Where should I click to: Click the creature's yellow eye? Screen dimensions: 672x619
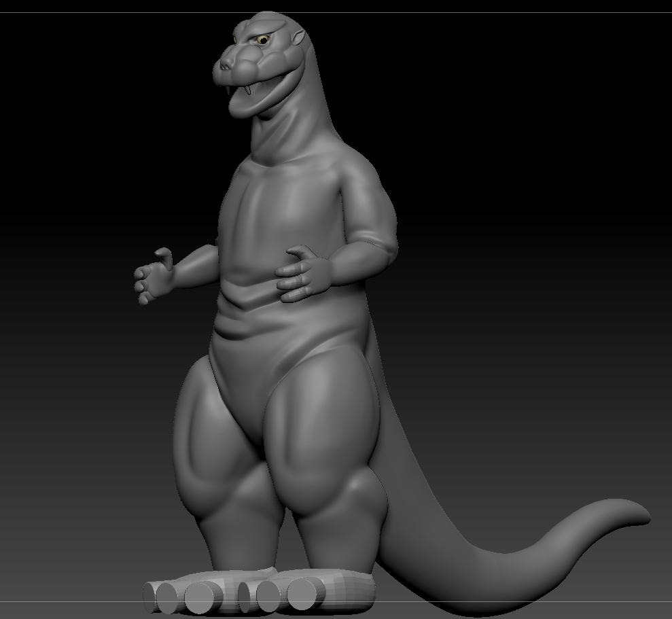coord(263,40)
